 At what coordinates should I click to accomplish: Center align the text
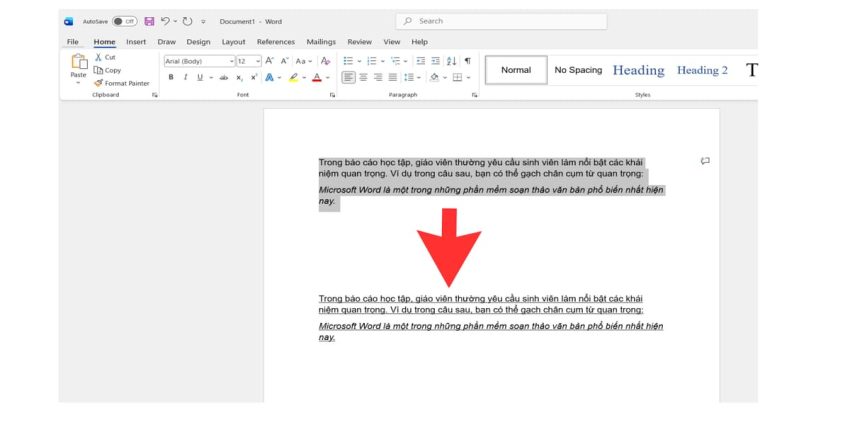tap(363, 78)
